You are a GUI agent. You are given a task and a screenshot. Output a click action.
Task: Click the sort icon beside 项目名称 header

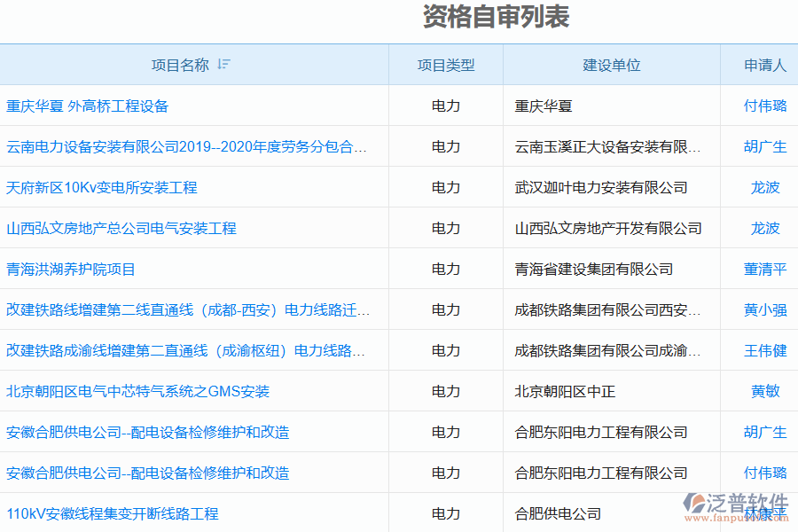[224, 64]
